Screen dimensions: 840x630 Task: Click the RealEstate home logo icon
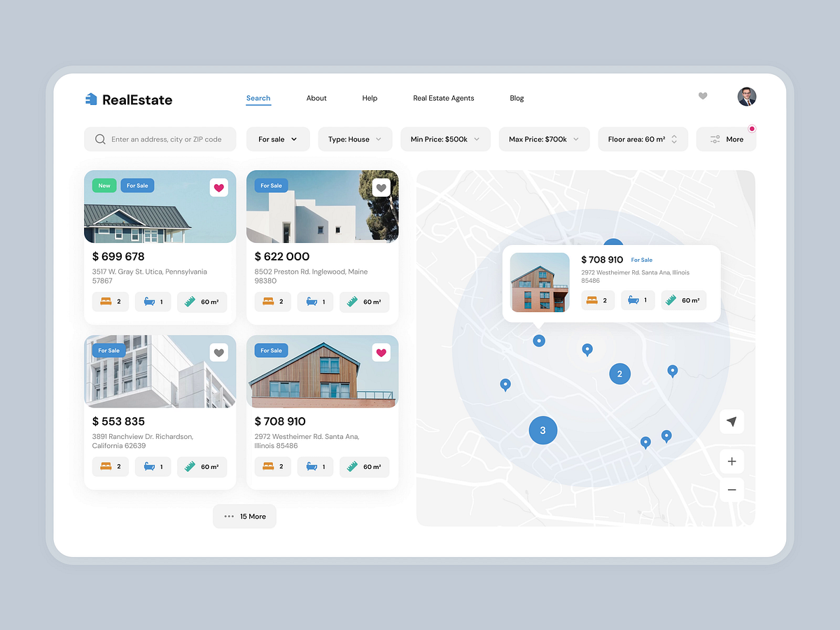(91, 99)
